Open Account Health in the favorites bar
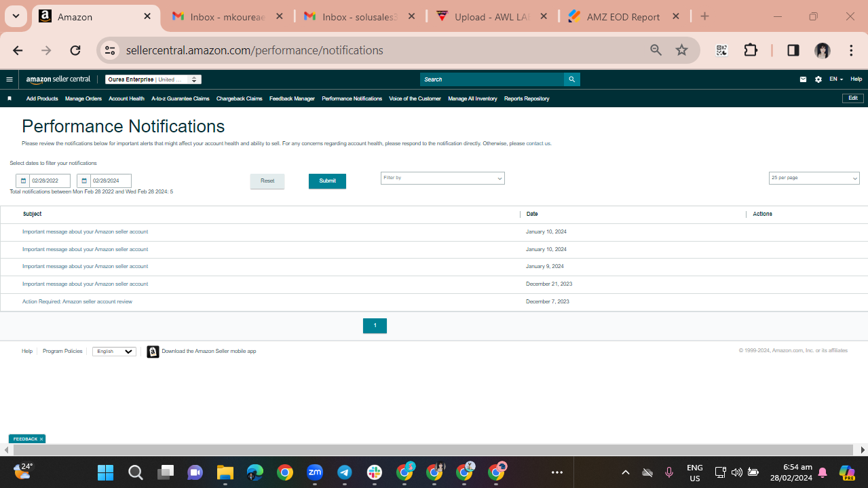This screenshot has height=488, width=868. coord(126,98)
